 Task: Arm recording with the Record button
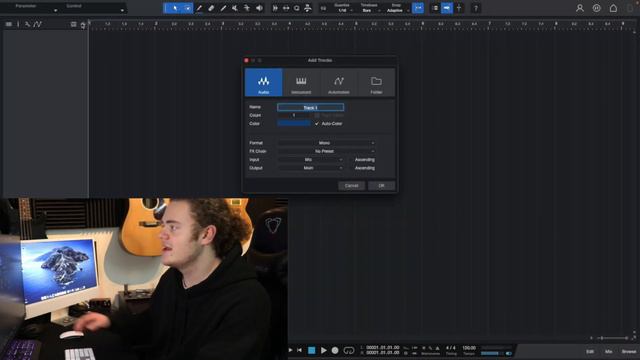coord(335,350)
